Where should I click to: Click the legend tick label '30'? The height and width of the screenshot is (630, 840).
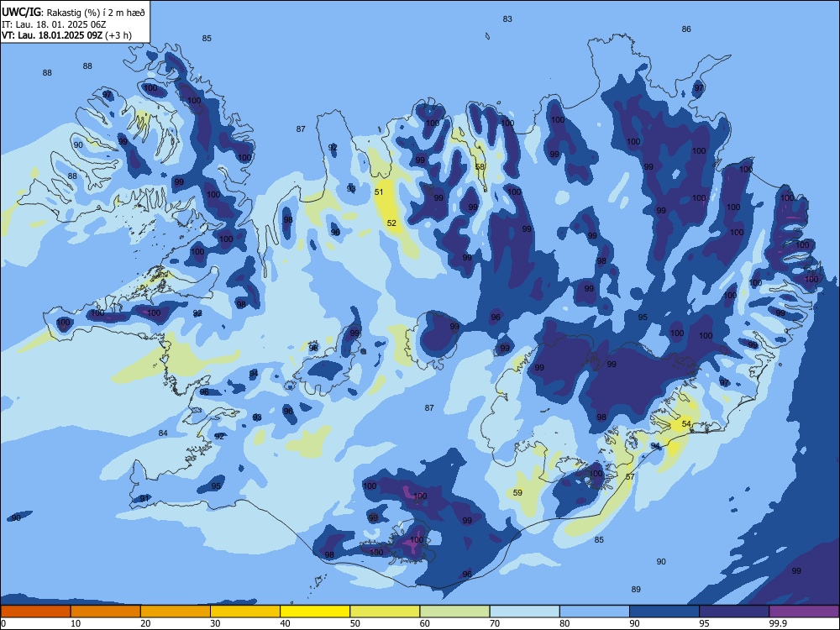[215, 623]
